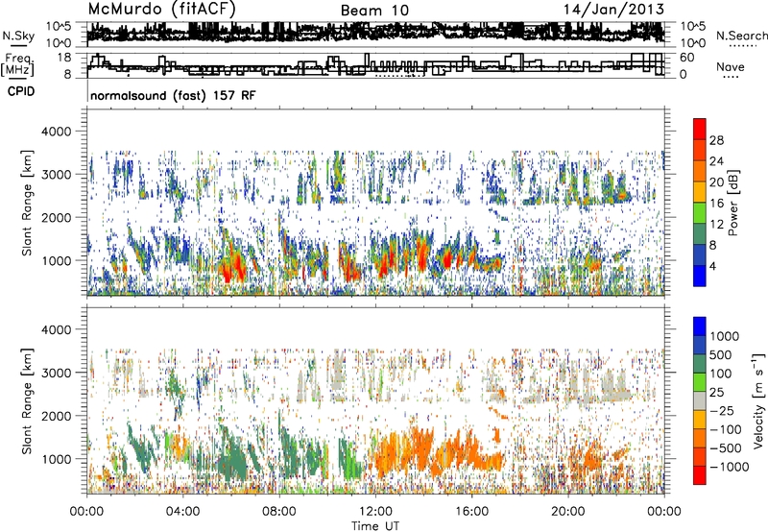Click the 12 label on the power colorbar

(x=716, y=225)
